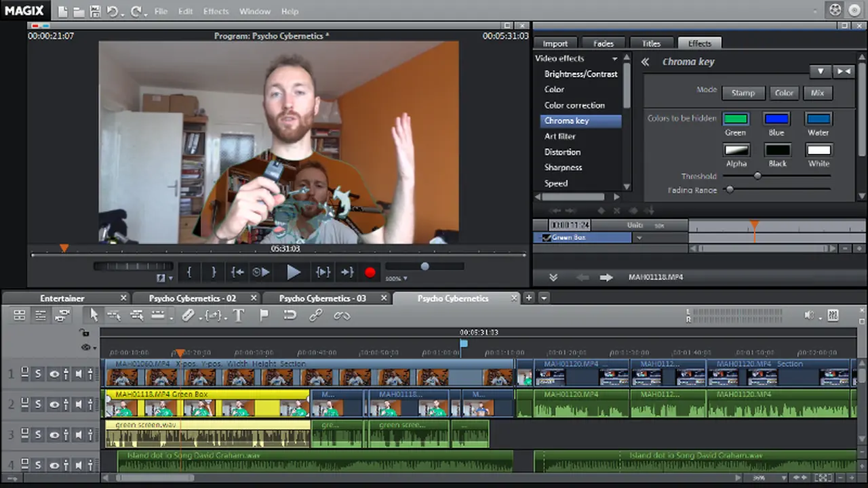
Task: Redo the last undone action
Action: (x=136, y=12)
